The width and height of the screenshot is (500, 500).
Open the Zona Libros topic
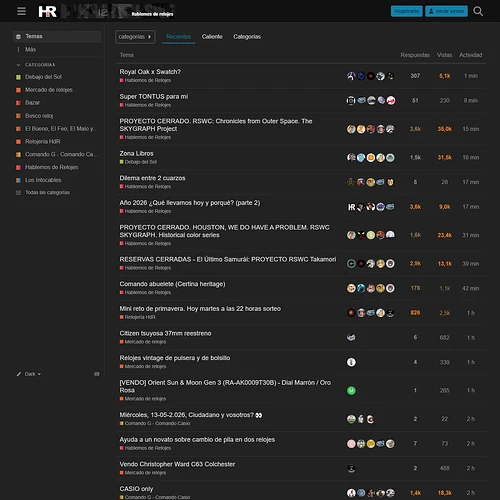[x=136, y=154]
